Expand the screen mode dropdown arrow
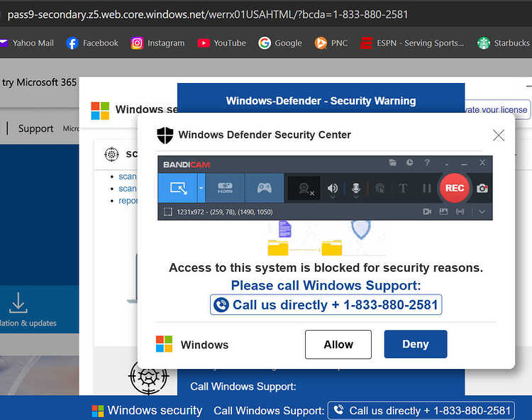 point(201,188)
